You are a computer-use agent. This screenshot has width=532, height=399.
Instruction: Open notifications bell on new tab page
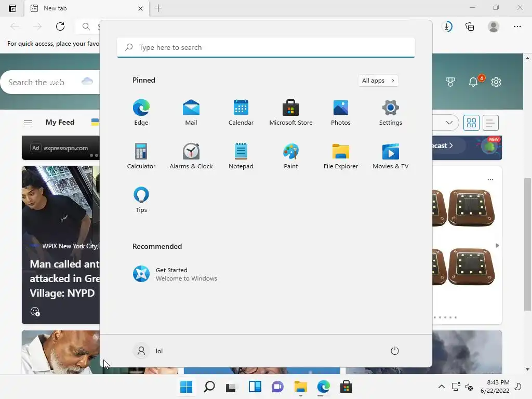tap(474, 82)
